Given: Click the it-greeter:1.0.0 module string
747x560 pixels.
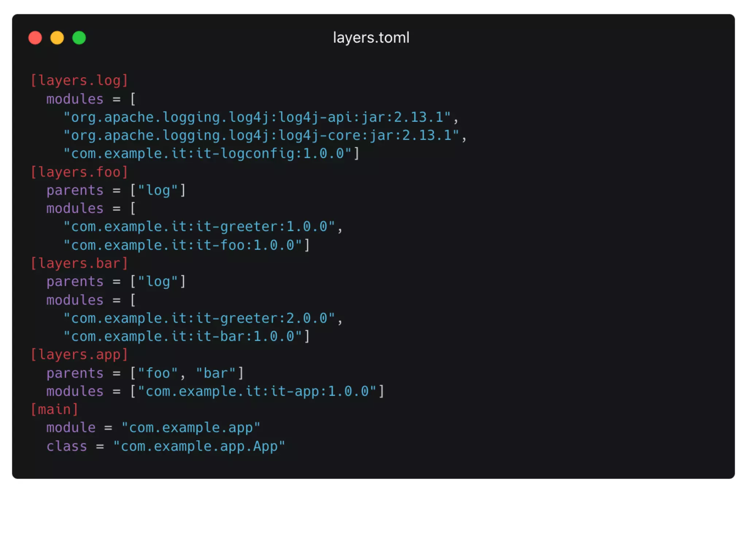Looking at the screenshot, I should pyautogui.click(x=199, y=227).
